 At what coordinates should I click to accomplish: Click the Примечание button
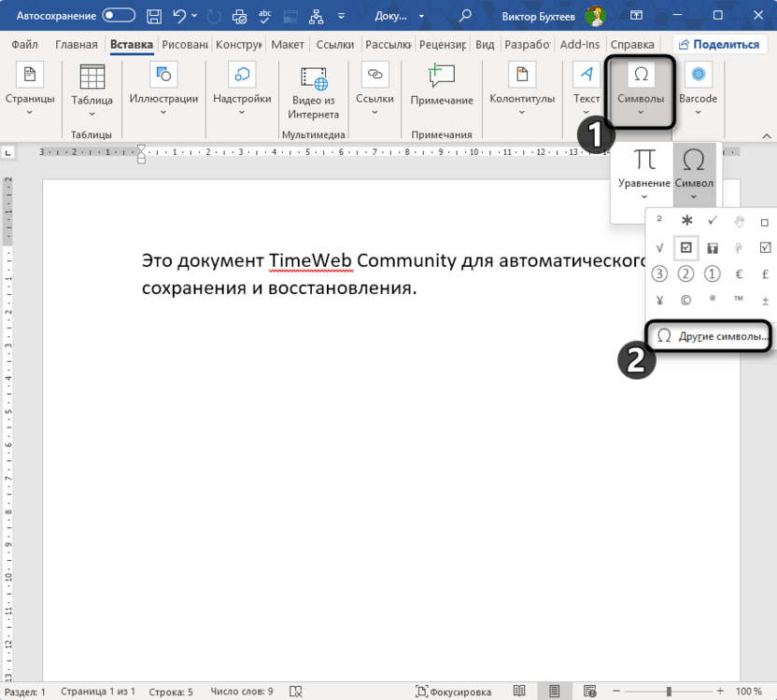(442, 85)
